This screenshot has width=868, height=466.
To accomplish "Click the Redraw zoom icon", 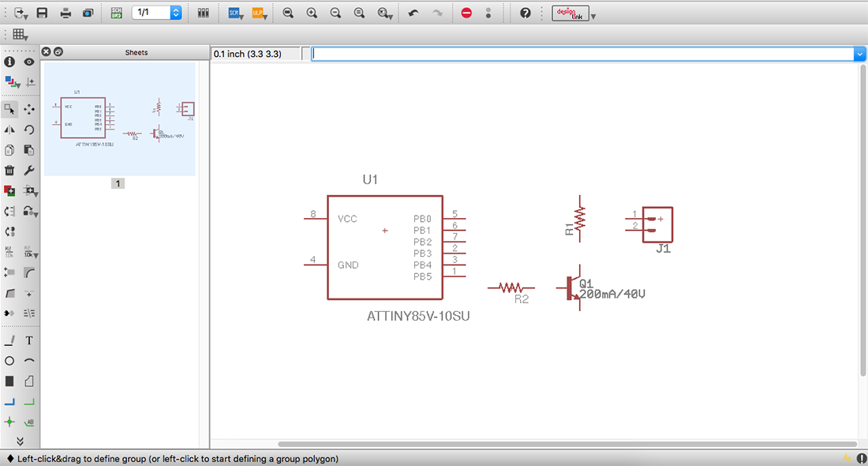I will coord(359,13).
